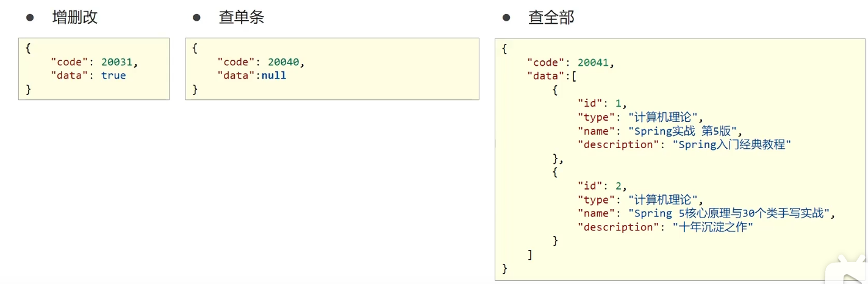Select the data value null
Image resolution: width=868 pixels, height=284 pixels.
point(274,76)
